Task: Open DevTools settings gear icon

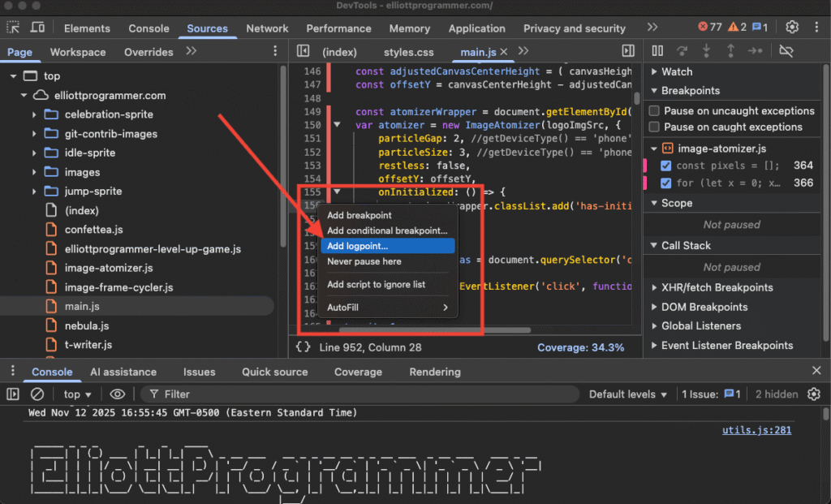Action: pos(793,28)
